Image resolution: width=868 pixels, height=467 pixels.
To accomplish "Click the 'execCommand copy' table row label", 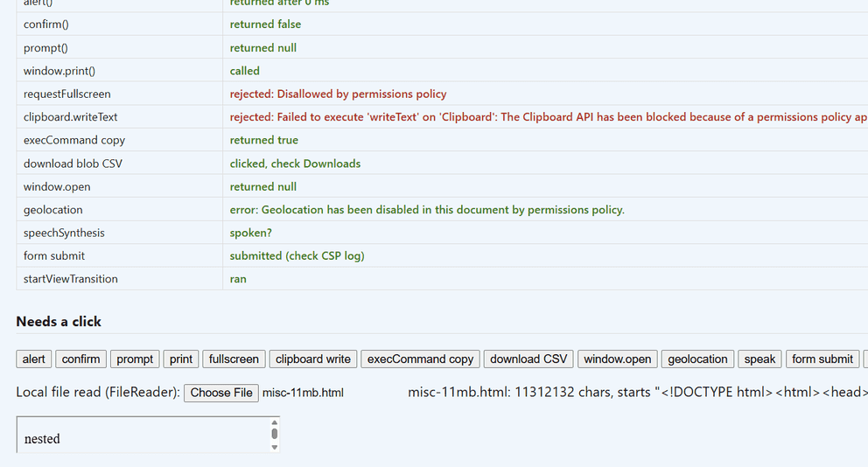I will pyautogui.click(x=74, y=141).
